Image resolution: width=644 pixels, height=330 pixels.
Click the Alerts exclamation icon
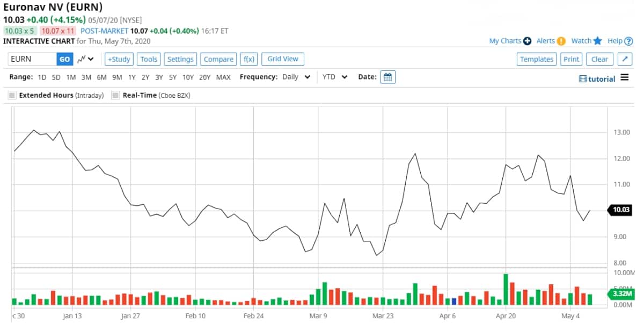coord(561,41)
